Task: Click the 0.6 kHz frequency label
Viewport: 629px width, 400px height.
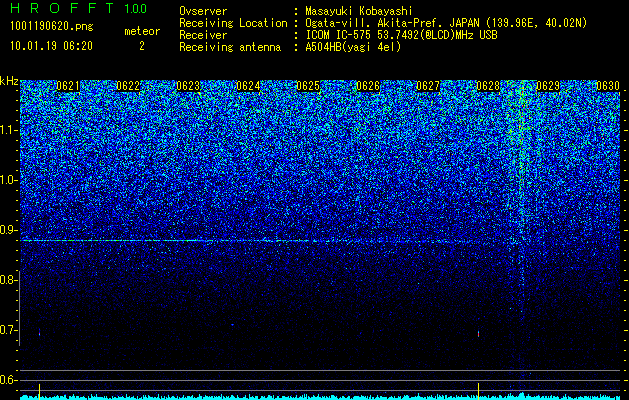Action: tap(9, 380)
